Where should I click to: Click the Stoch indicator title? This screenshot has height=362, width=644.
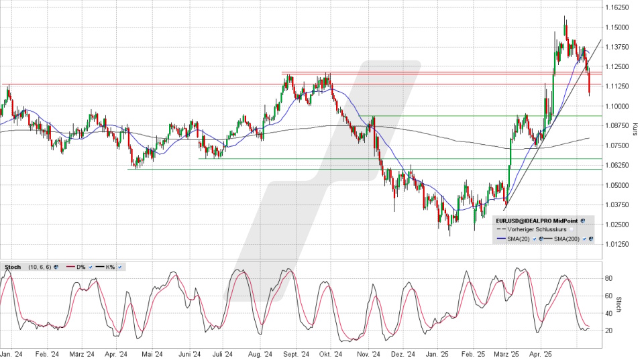click(13, 267)
